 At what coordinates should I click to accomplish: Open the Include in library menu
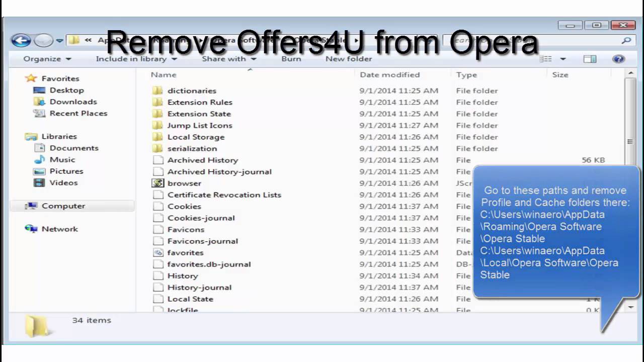(x=136, y=59)
